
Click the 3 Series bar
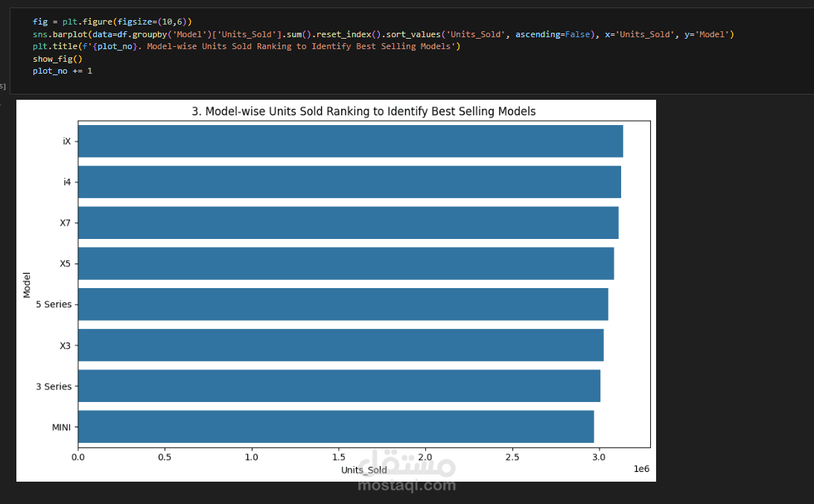[339, 386]
